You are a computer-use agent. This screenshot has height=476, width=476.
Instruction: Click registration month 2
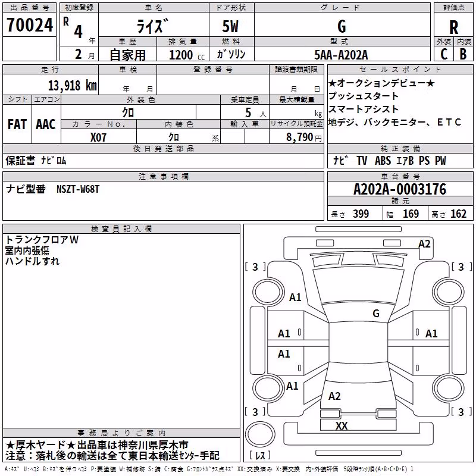coord(79,54)
